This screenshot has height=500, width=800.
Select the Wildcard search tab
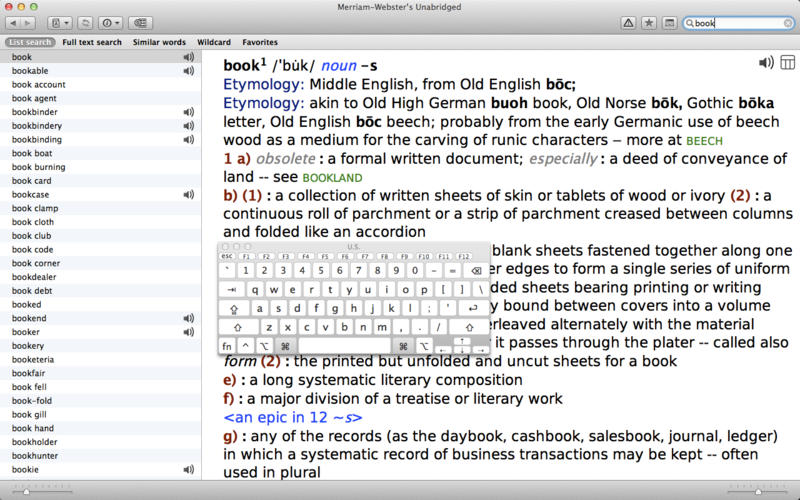coord(214,43)
